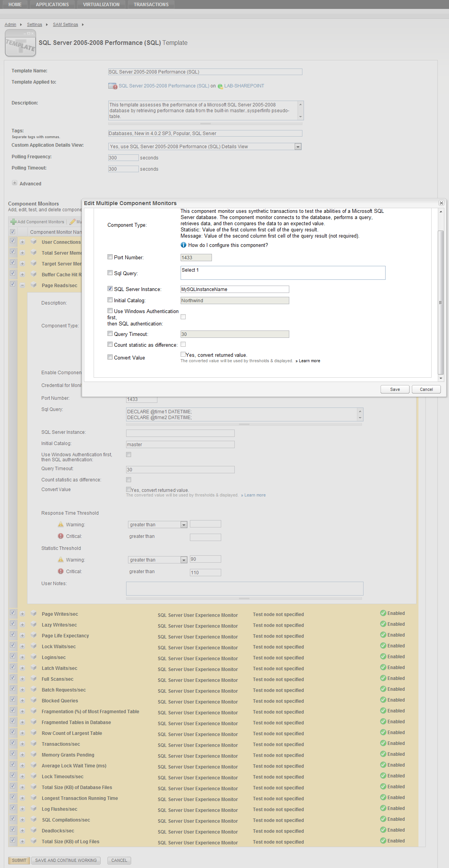
Task: Click the Total Size (KB) of Log Files cube icon
Action: 34,841
